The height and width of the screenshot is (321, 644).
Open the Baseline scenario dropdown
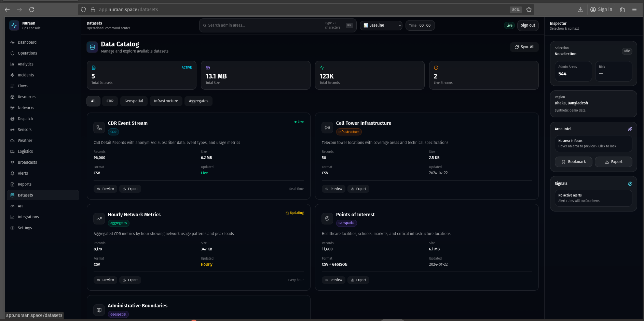[381, 26]
